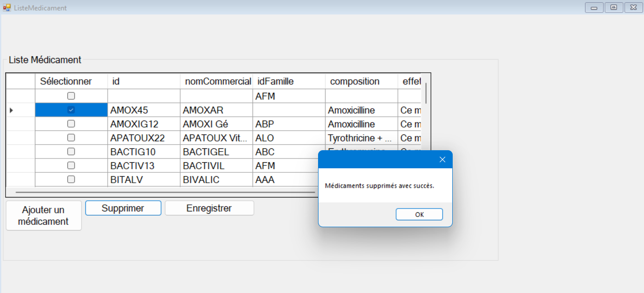
Task: Click the vertical scrollbar of the grid
Action: [x=426, y=93]
